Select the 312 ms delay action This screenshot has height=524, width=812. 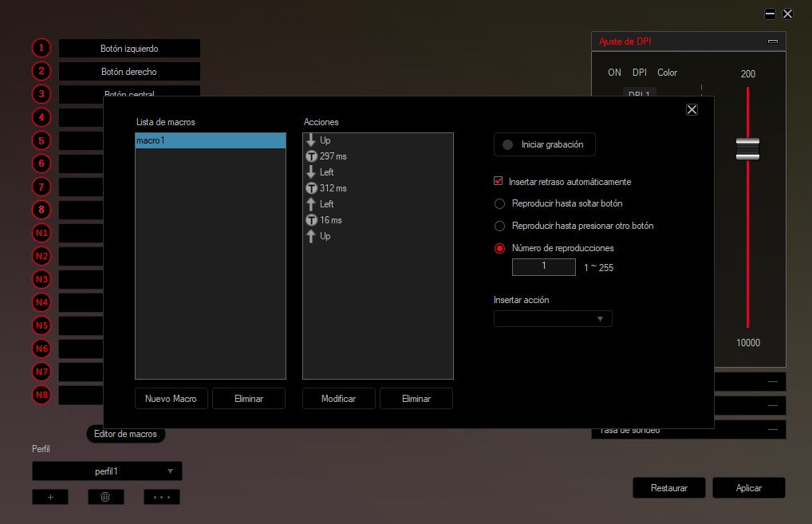(377, 188)
